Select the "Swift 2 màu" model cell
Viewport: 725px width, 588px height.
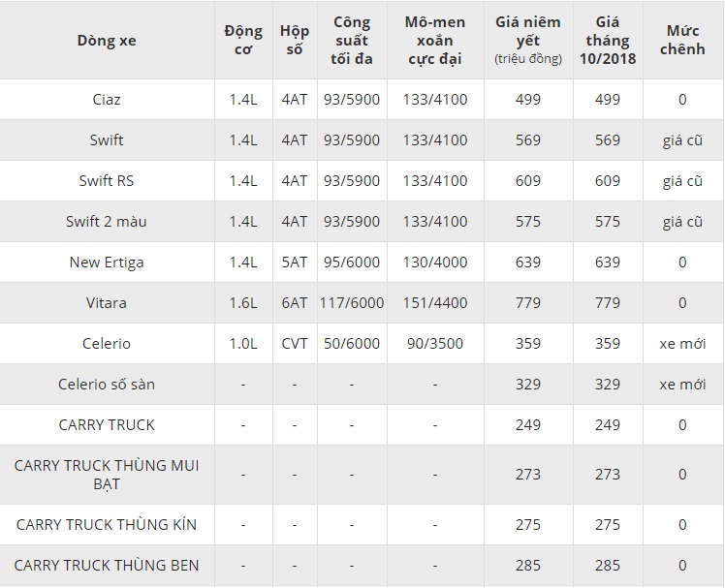[x=107, y=222]
